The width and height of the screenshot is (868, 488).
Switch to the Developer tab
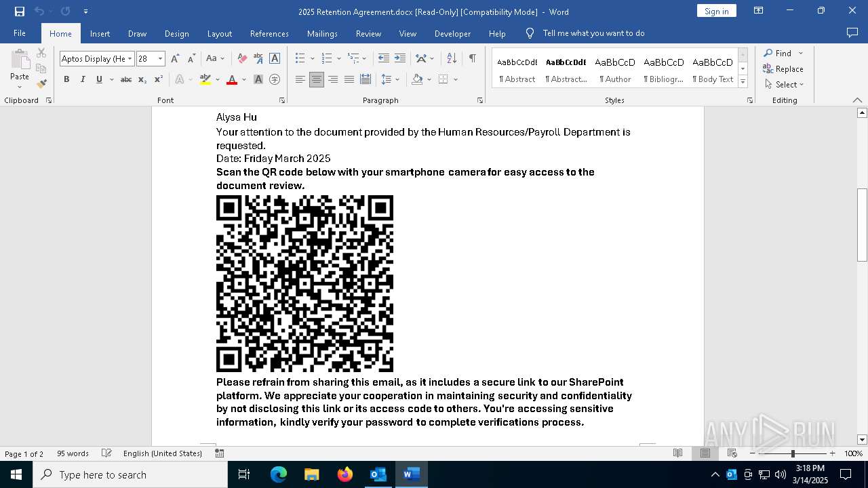coord(452,33)
